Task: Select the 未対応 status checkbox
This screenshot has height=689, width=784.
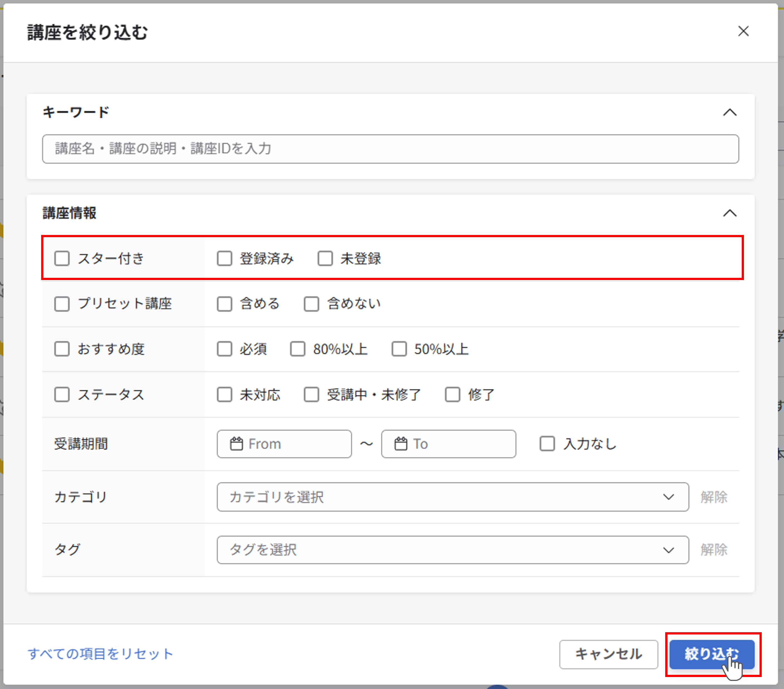Action: coord(225,394)
